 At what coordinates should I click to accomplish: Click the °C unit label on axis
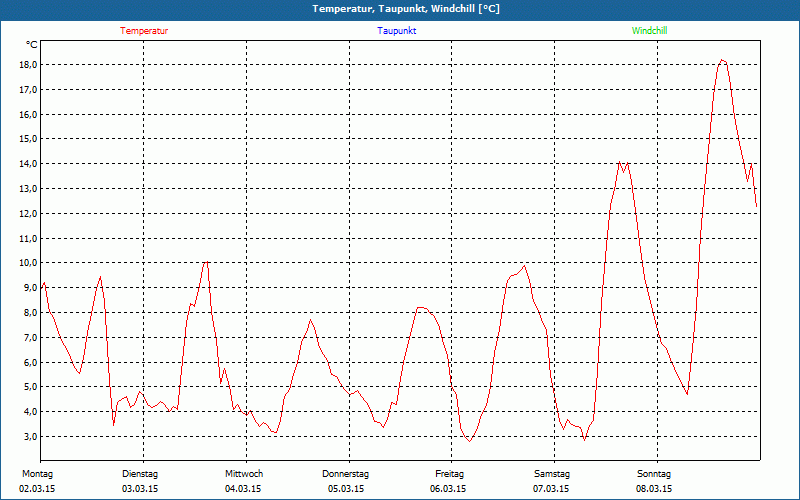coord(32,45)
